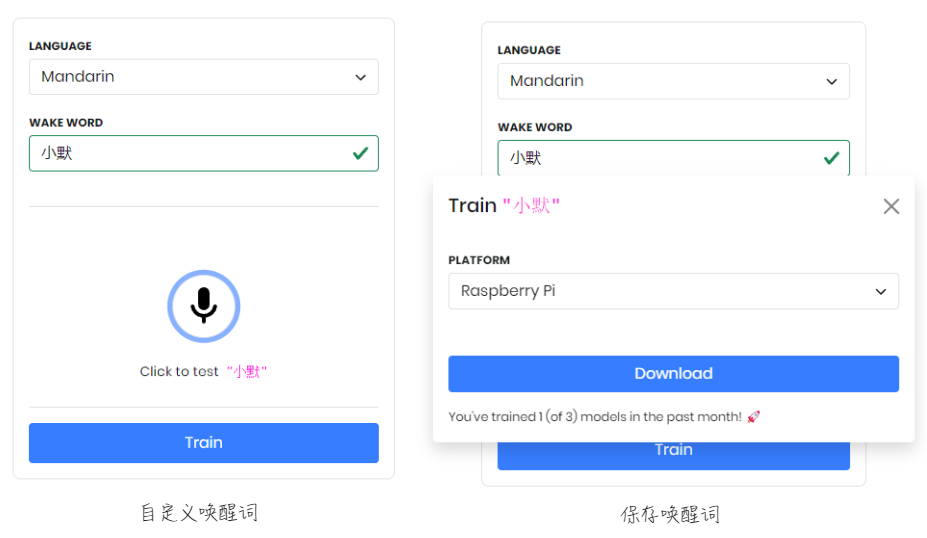
Task: Focus the right Wake Word input field
Action: (673, 158)
